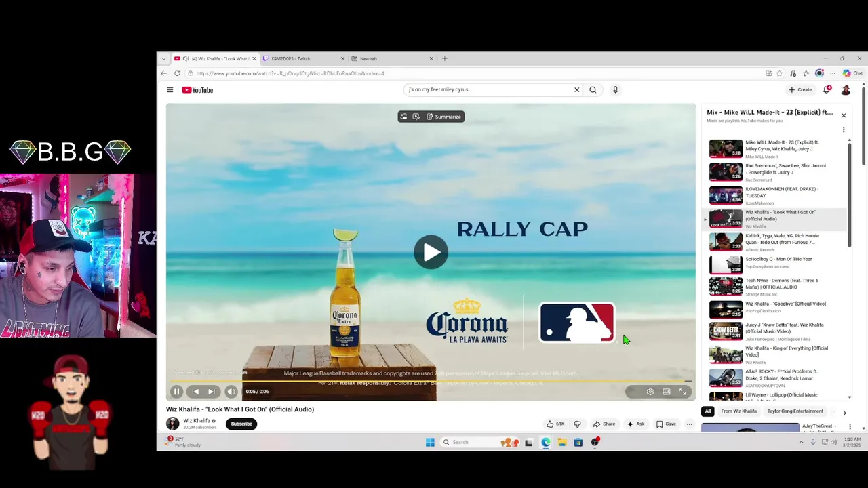Enter fullscreen mode on the player
Screen dimensions: 868x488
pyautogui.click(x=683, y=391)
